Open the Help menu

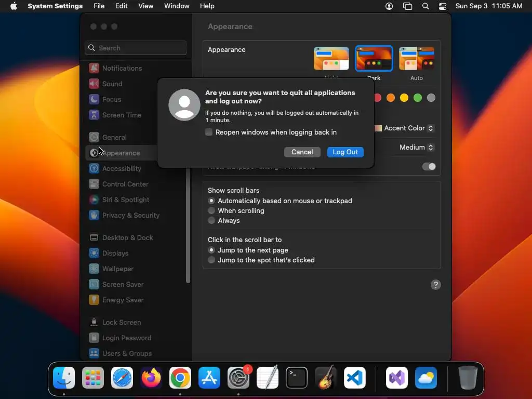(207, 6)
